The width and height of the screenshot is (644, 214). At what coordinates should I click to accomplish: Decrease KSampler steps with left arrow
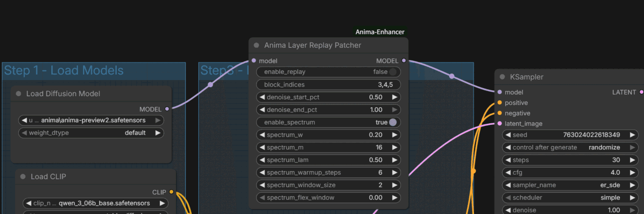point(507,160)
